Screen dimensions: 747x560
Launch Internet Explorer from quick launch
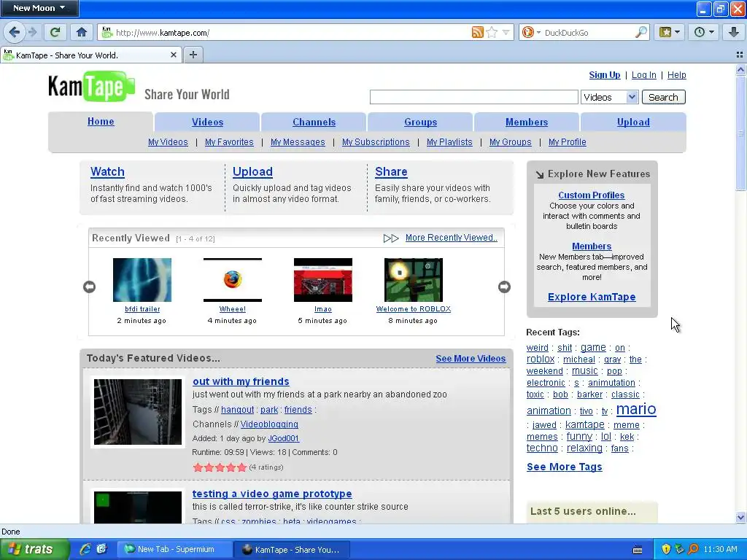pos(85,549)
